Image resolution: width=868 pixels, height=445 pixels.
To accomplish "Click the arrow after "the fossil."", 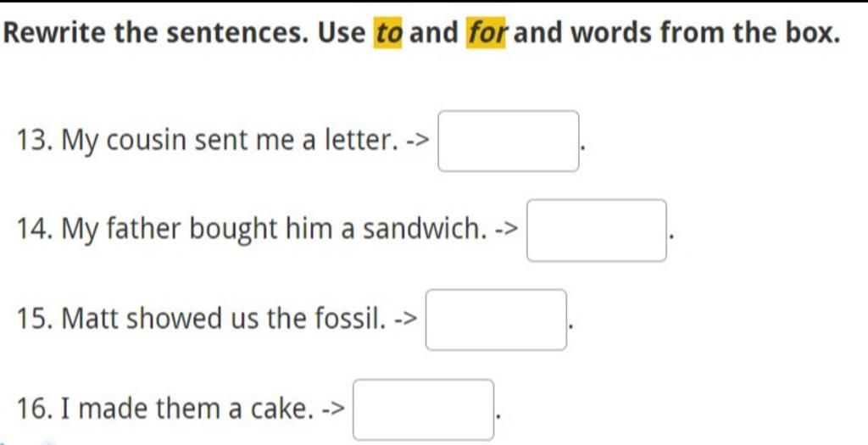I will pyautogui.click(x=406, y=320).
